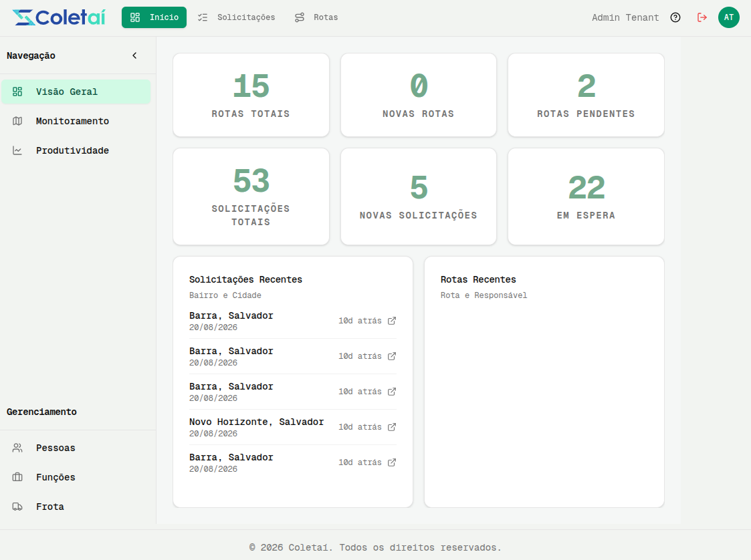Open the 22 Em Espera card
This screenshot has width=751, height=560.
pyautogui.click(x=586, y=196)
